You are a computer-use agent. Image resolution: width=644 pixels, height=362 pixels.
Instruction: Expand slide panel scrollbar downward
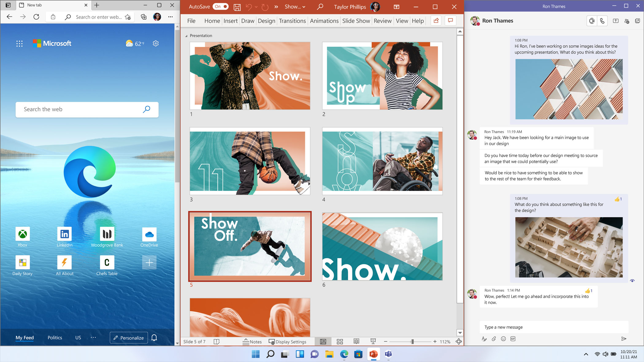coord(460,333)
